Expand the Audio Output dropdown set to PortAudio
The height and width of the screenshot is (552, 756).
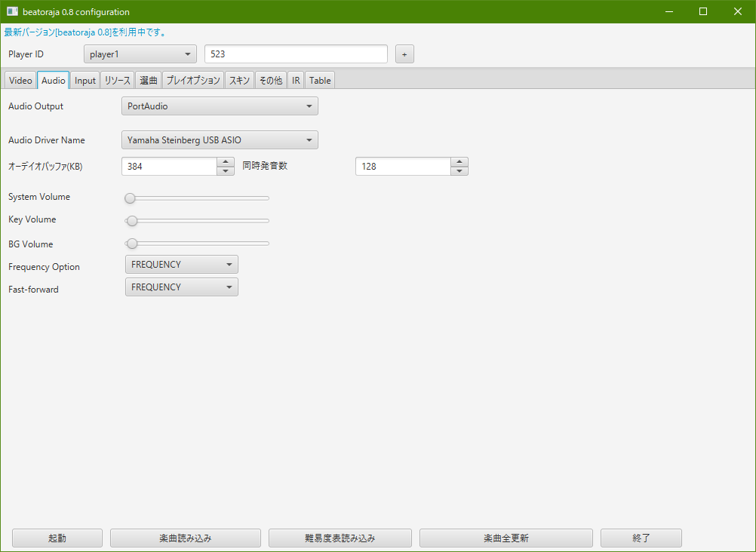220,106
